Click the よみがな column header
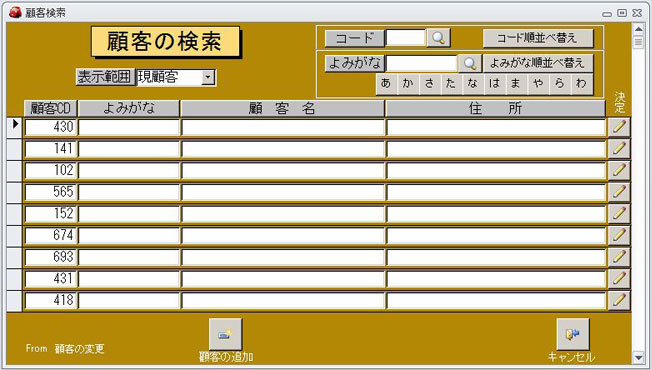The image size is (652, 370). coord(129,109)
